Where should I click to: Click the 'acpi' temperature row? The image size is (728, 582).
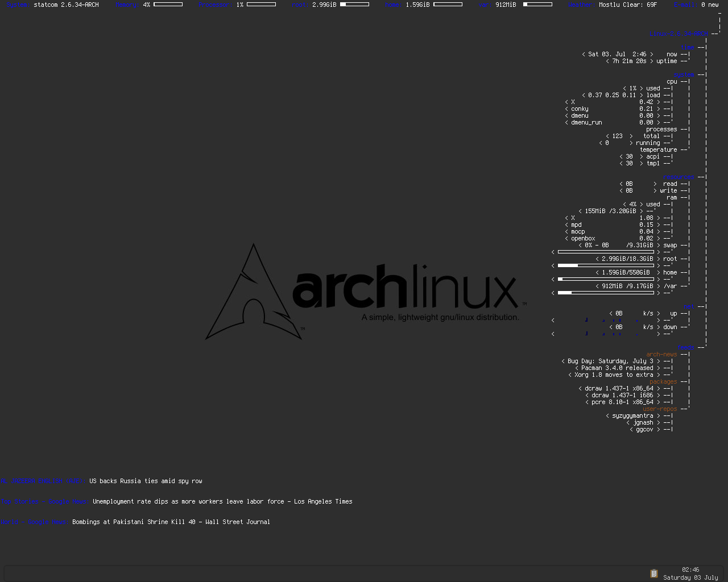(x=639, y=157)
